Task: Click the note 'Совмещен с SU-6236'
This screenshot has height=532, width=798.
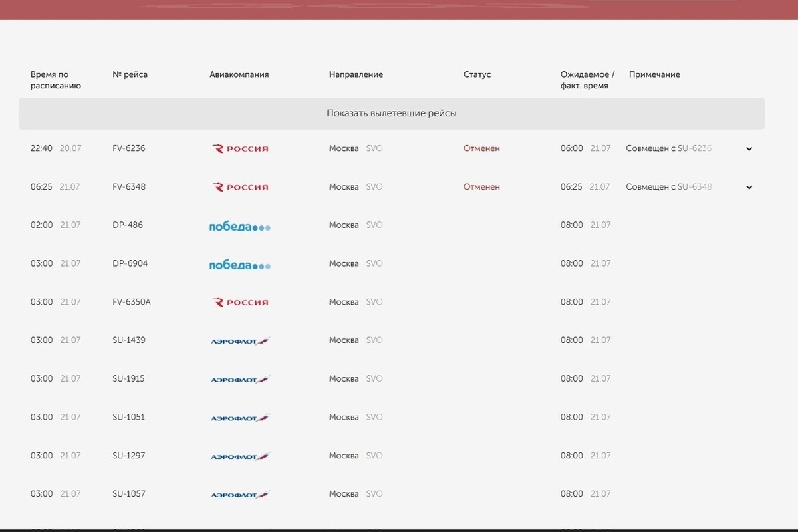Action: (x=669, y=148)
